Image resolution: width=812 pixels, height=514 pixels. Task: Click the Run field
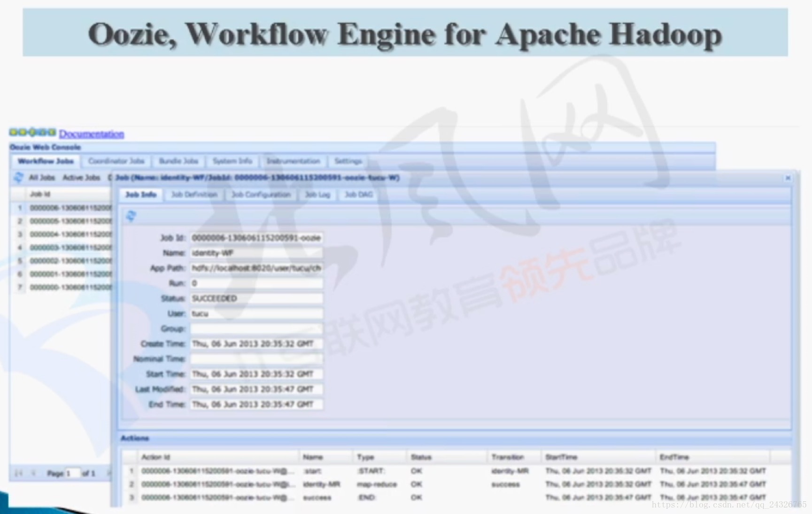click(x=256, y=283)
